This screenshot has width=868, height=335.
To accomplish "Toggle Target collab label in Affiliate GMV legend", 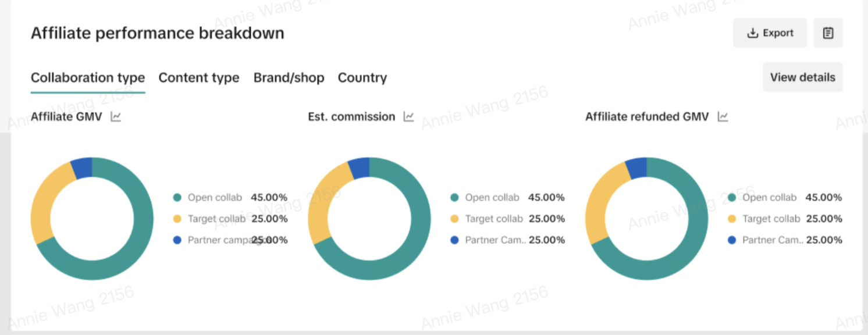I will pos(216,219).
